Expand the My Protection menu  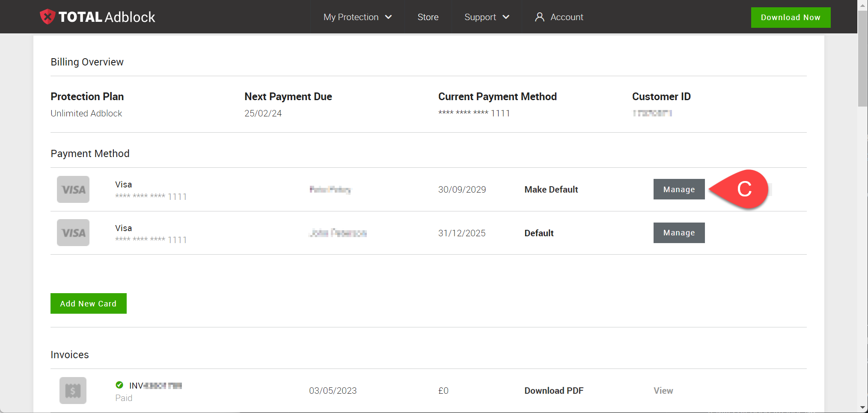[357, 17]
